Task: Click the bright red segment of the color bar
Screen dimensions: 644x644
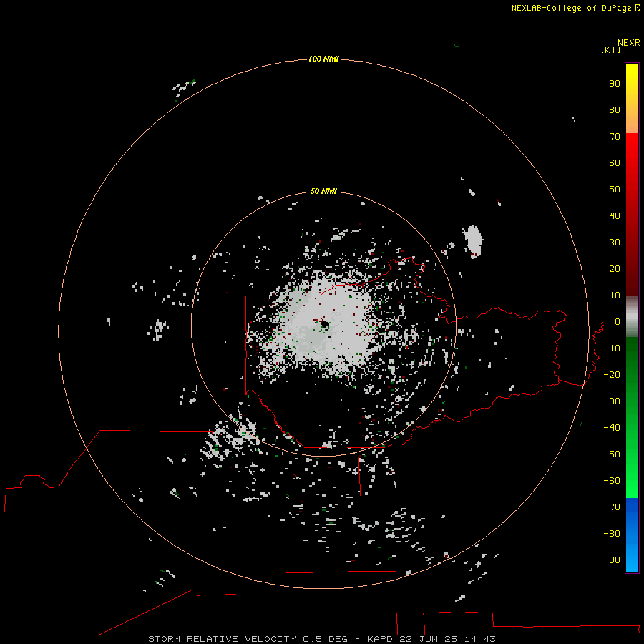Action: [632, 215]
